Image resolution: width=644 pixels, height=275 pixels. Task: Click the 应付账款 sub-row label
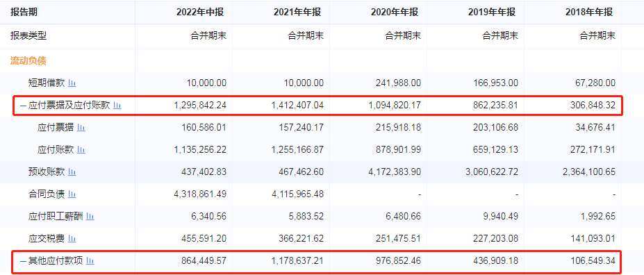point(56,150)
